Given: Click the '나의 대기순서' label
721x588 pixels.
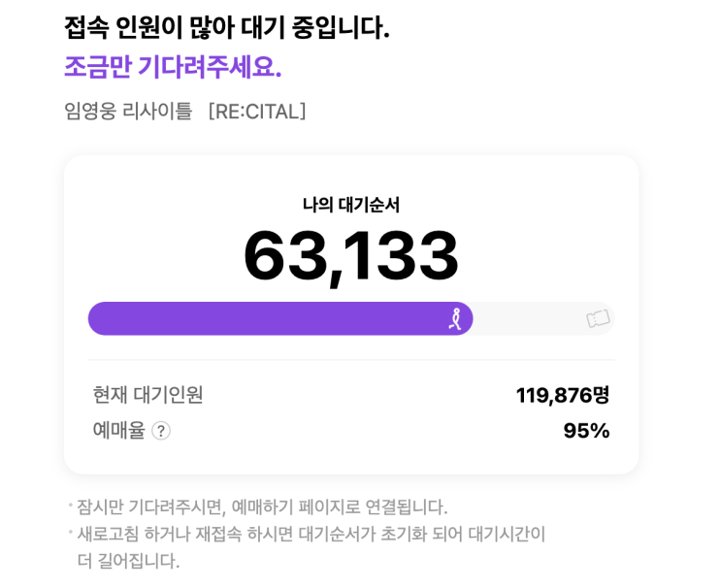Looking at the screenshot, I should coord(351,205).
